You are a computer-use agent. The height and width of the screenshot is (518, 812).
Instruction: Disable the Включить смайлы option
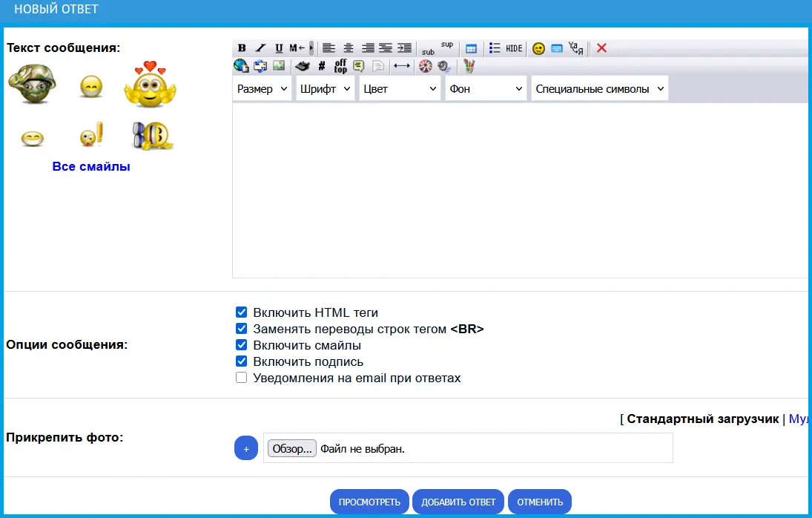[x=241, y=345]
